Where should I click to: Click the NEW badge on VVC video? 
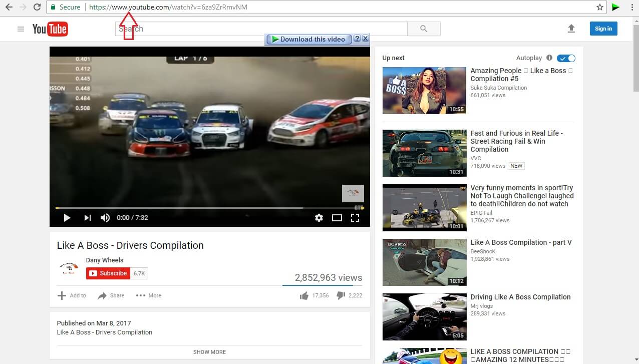[x=516, y=166]
